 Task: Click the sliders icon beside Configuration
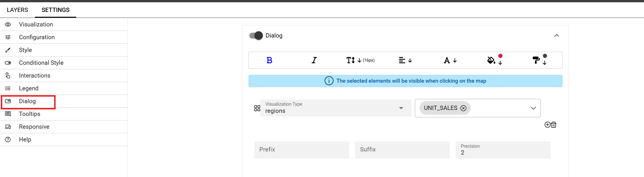click(x=8, y=37)
